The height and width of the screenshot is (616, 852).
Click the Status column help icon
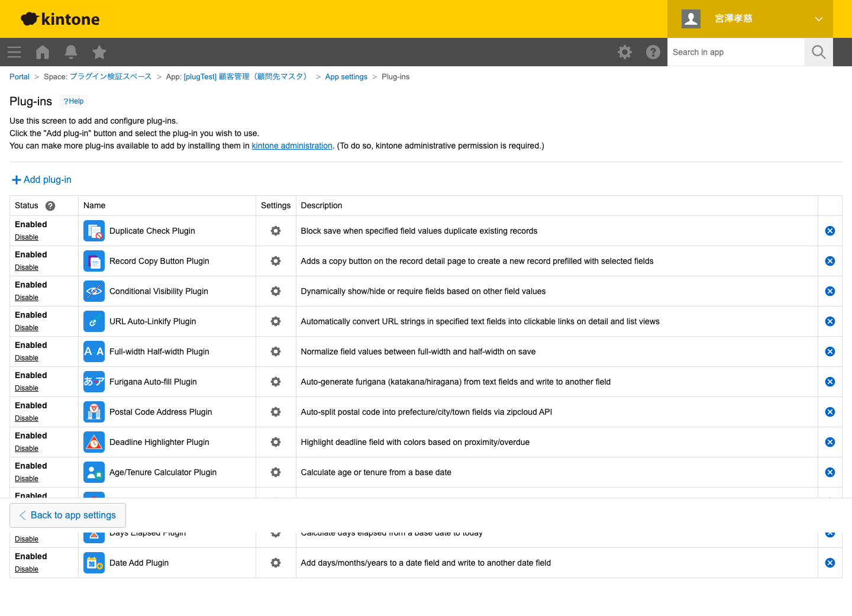(50, 206)
